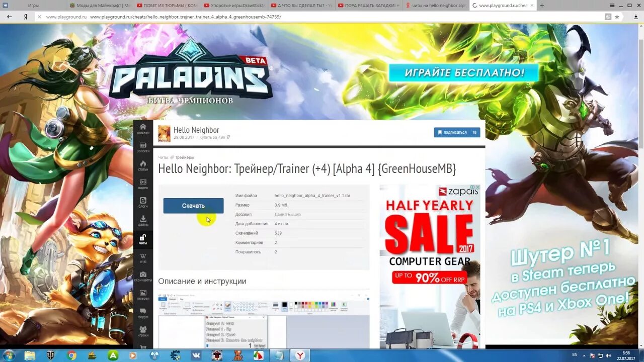Open a new browser tab with plus
Viewport: 644px width, 362px height.
[x=542, y=5]
